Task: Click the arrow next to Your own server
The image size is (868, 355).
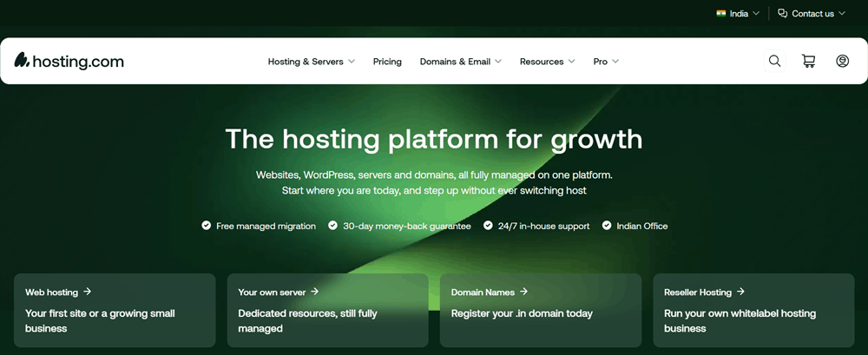Action: (314, 292)
